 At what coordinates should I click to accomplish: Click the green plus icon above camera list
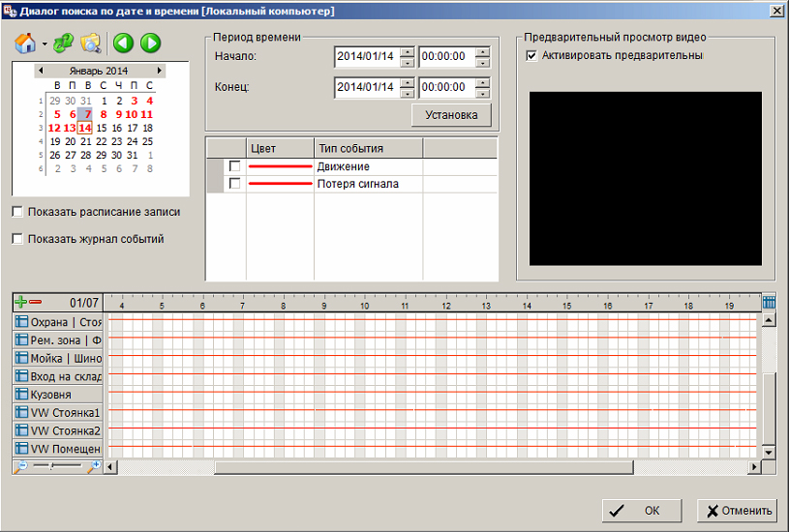(21, 303)
